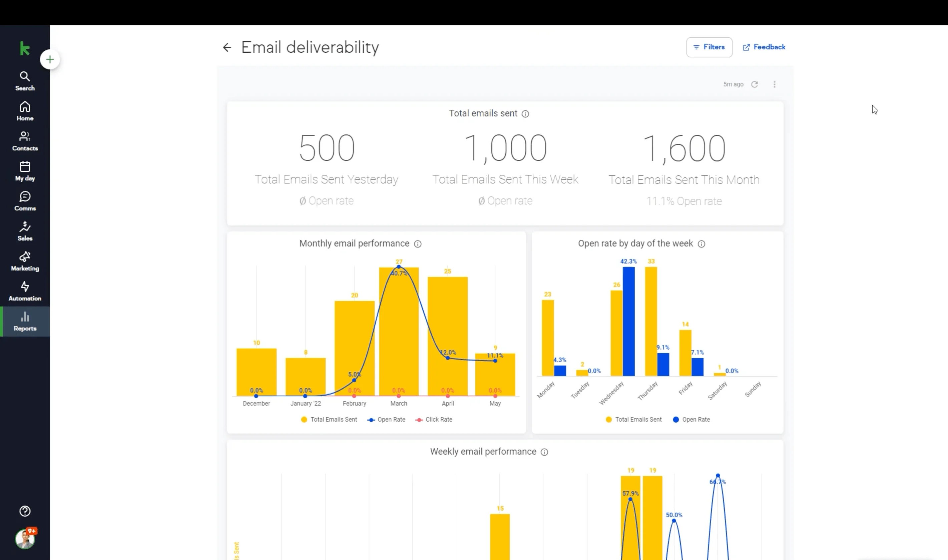Click the green plus quick-add button
This screenshot has height=560, width=948.
tap(50, 59)
